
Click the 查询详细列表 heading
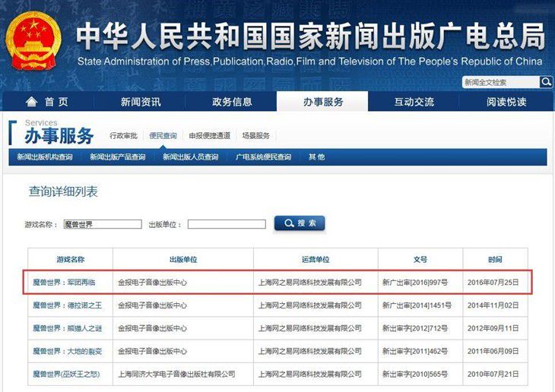(x=63, y=191)
